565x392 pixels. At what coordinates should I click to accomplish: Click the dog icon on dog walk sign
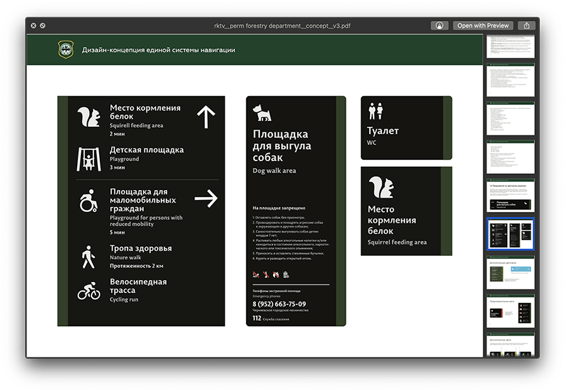(261, 113)
